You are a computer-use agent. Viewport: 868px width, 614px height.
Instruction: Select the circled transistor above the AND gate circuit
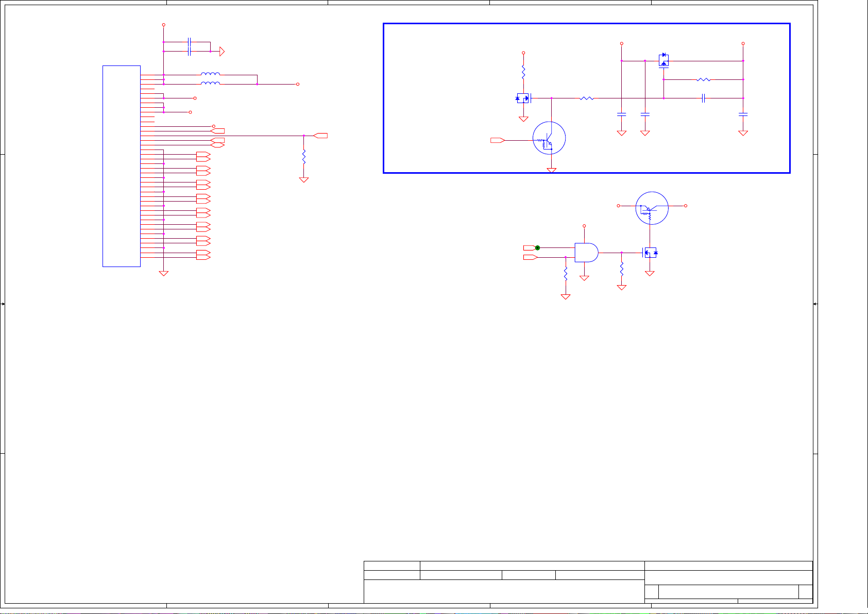(x=652, y=208)
